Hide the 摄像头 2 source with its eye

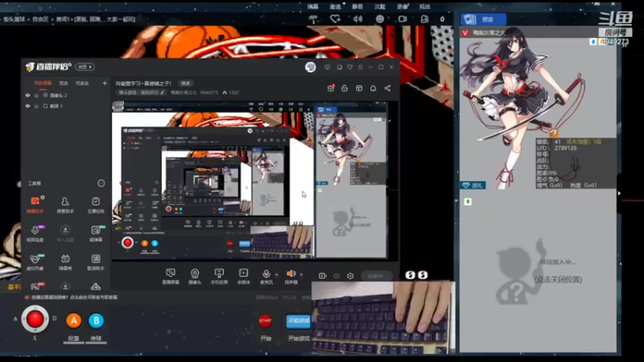tap(27, 95)
